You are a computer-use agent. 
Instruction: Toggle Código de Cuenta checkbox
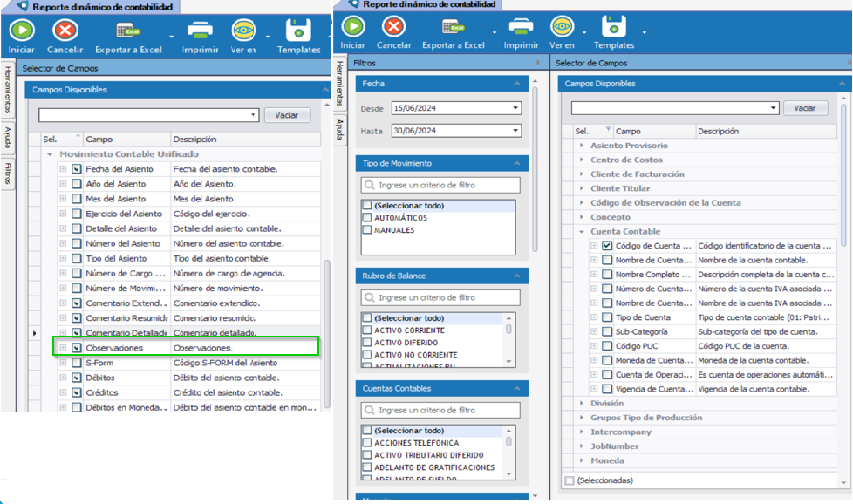(x=607, y=246)
